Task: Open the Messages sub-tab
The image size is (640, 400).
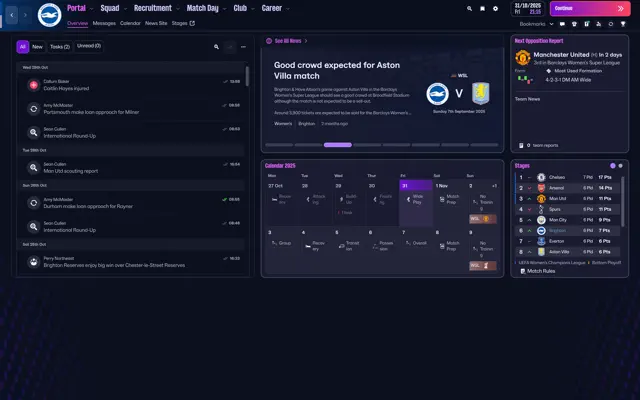Action: pyautogui.click(x=104, y=23)
